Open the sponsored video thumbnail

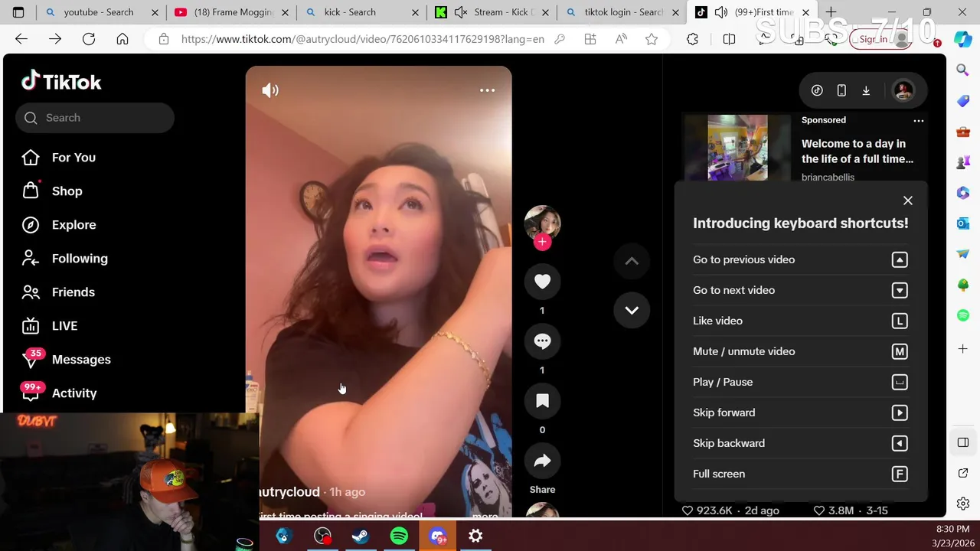[x=737, y=148]
